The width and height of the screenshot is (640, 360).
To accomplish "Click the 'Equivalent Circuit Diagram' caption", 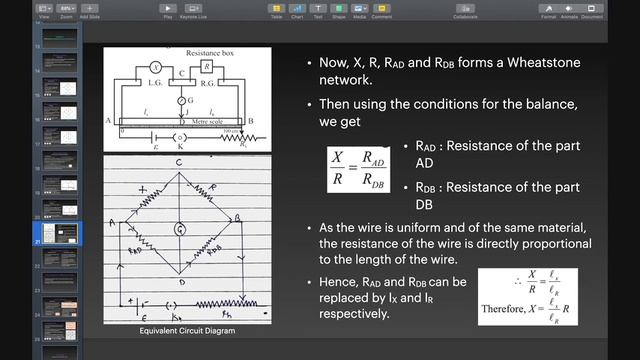I will point(187,331).
